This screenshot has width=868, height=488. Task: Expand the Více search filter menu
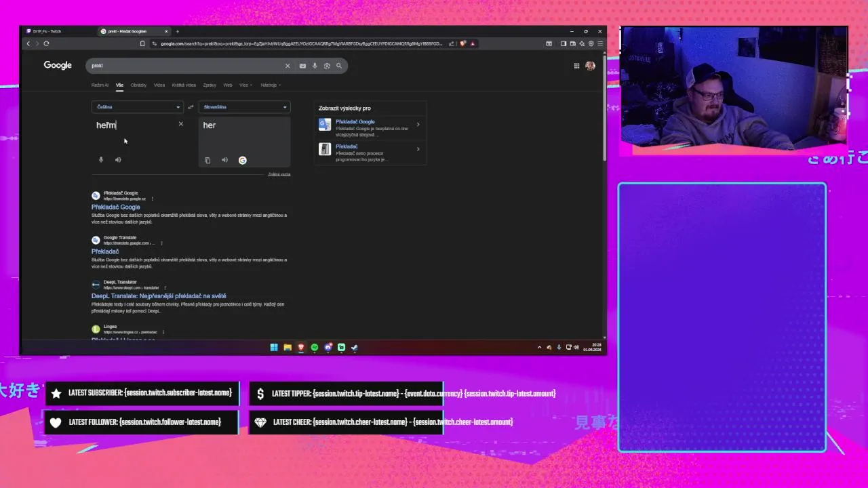(x=245, y=85)
